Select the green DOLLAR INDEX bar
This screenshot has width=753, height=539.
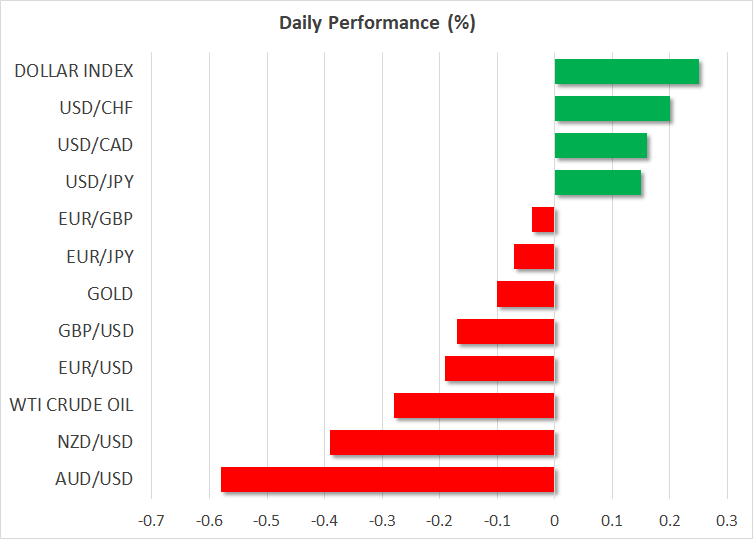(626, 71)
